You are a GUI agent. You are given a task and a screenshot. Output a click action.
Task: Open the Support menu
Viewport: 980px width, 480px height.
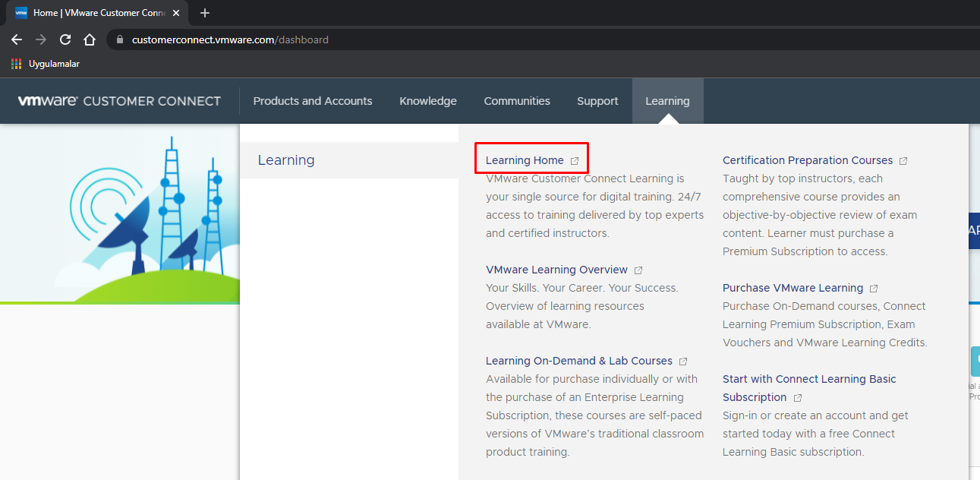pyautogui.click(x=597, y=101)
